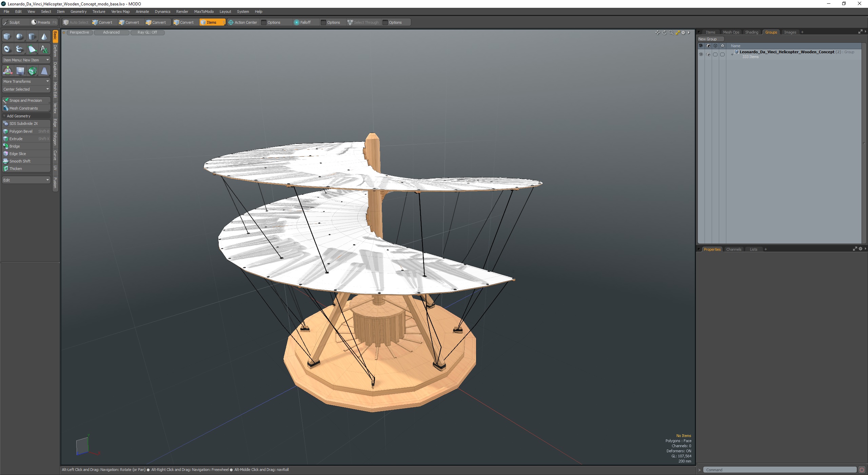
Task: Activate the Thicken tool
Action: pyautogui.click(x=26, y=169)
